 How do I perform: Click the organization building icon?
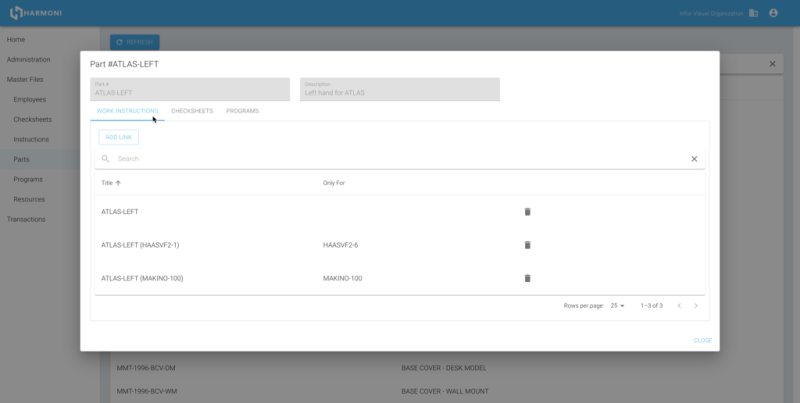click(x=753, y=13)
